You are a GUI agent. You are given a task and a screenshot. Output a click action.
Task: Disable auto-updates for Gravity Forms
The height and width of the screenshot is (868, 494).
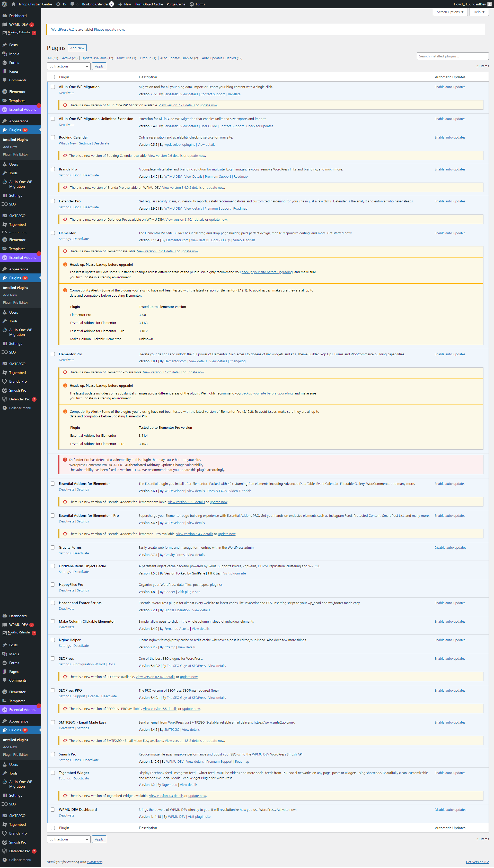pos(450,547)
